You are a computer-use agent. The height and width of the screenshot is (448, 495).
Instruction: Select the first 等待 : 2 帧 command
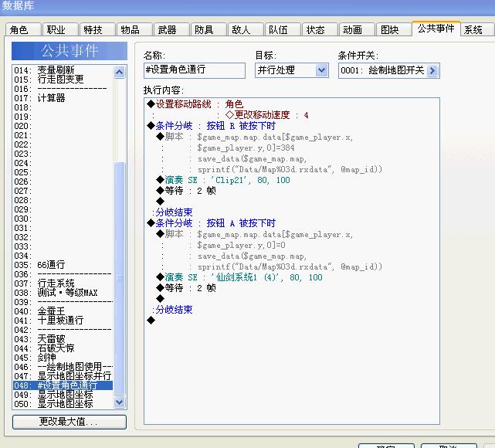click(x=186, y=191)
